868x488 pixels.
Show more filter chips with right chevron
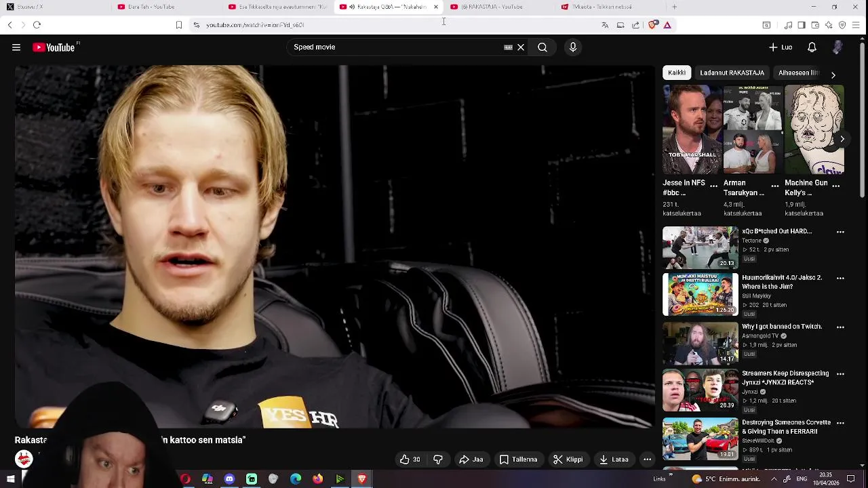pos(833,75)
